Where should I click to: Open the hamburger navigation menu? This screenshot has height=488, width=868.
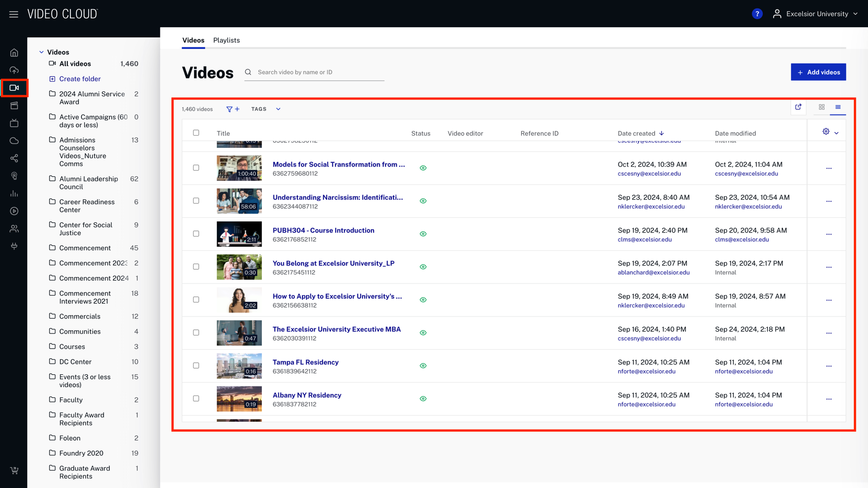pos(14,14)
